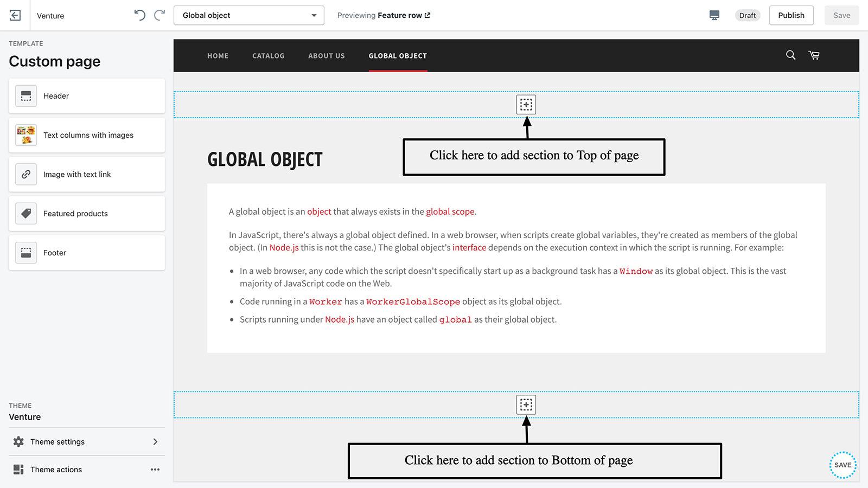This screenshot has width=868, height=488.
Task: Open Text columns with images section
Action: click(87, 135)
